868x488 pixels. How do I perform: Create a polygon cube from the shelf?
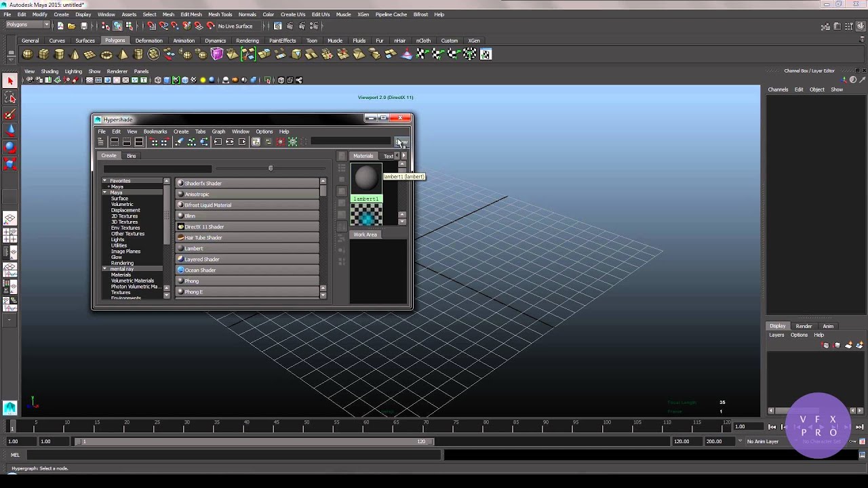43,54
